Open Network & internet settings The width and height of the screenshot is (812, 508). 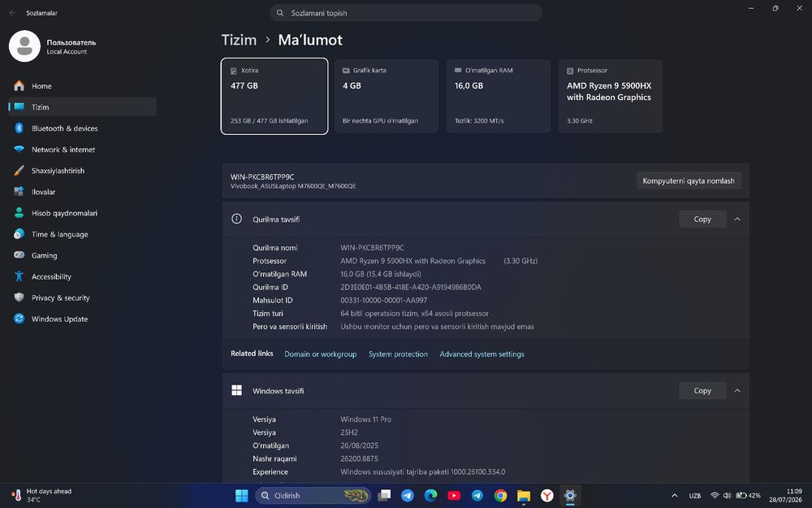tap(83, 150)
